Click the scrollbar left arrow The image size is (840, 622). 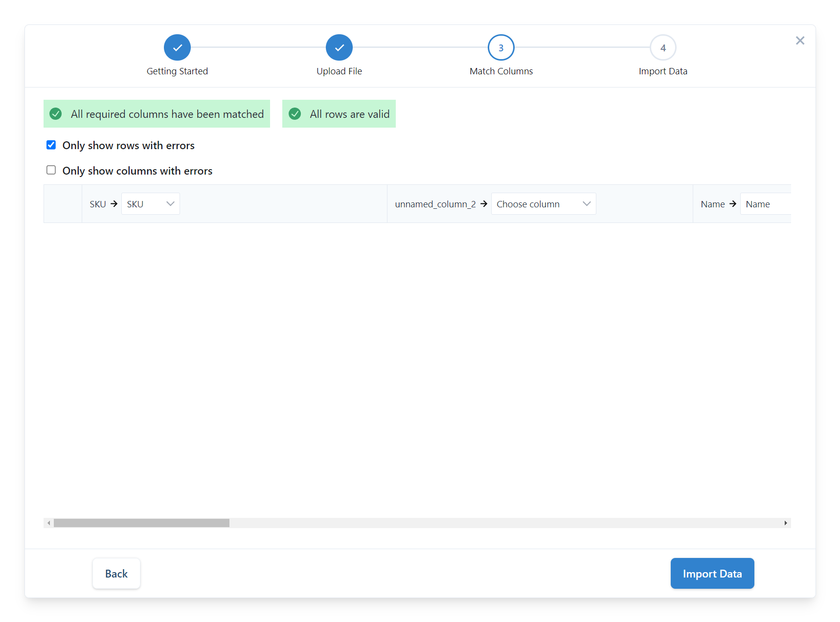pyautogui.click(x=48, y=523)
